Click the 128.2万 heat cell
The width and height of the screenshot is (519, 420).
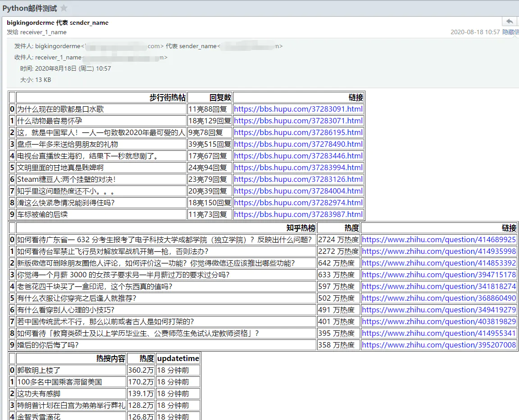141,406
